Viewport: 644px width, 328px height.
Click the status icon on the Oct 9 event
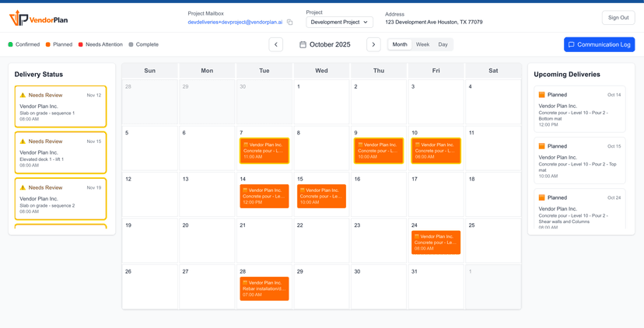tap(360, 145)
